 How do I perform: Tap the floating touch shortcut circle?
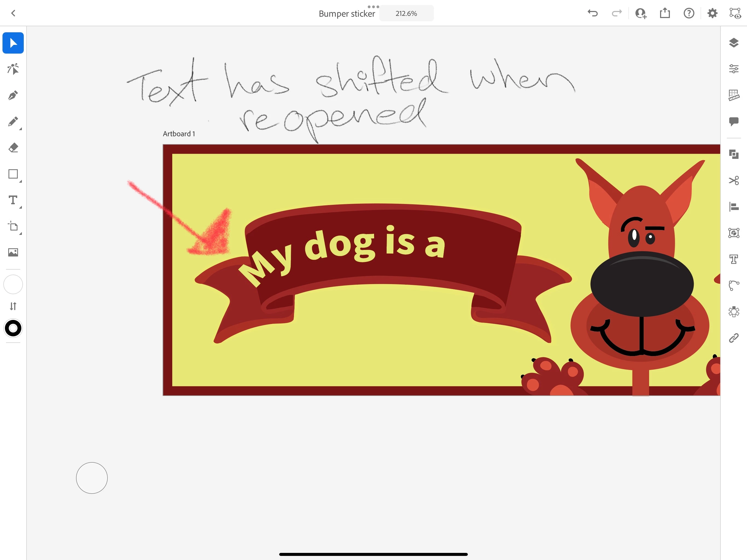92,478
